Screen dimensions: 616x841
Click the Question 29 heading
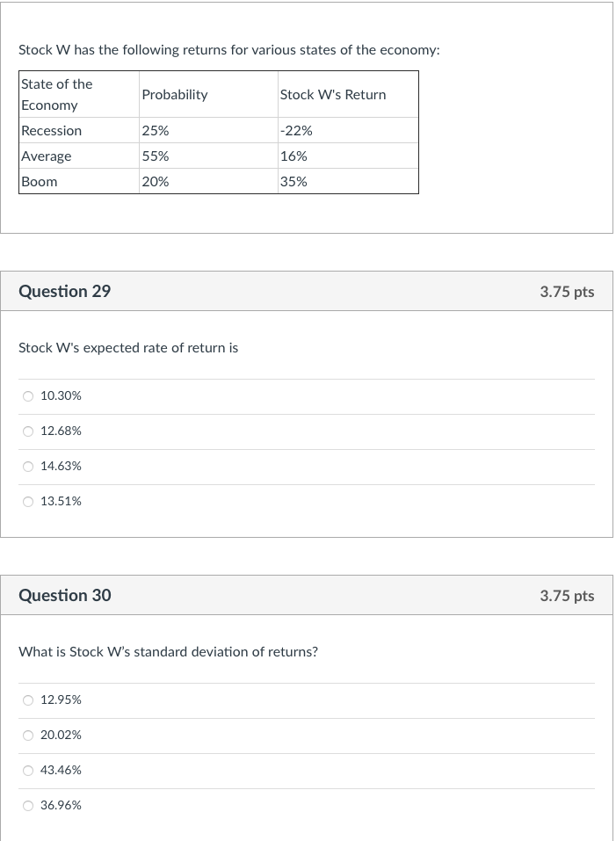point(65,292)
